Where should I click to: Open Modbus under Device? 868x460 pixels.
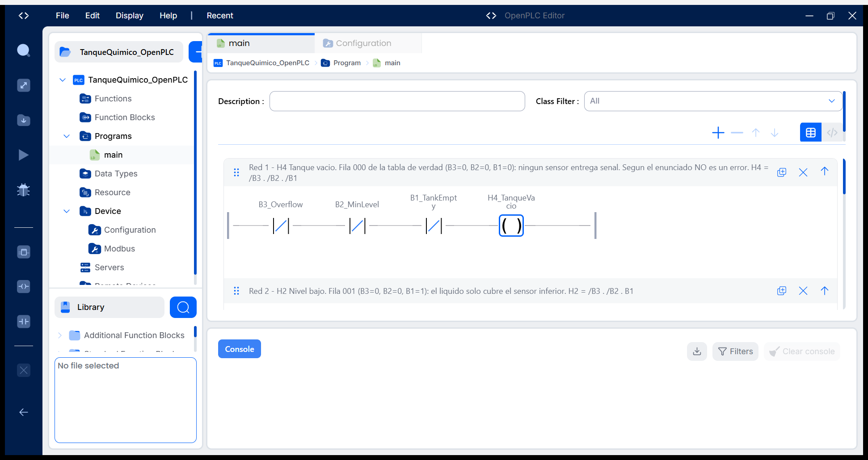(119, 249)
